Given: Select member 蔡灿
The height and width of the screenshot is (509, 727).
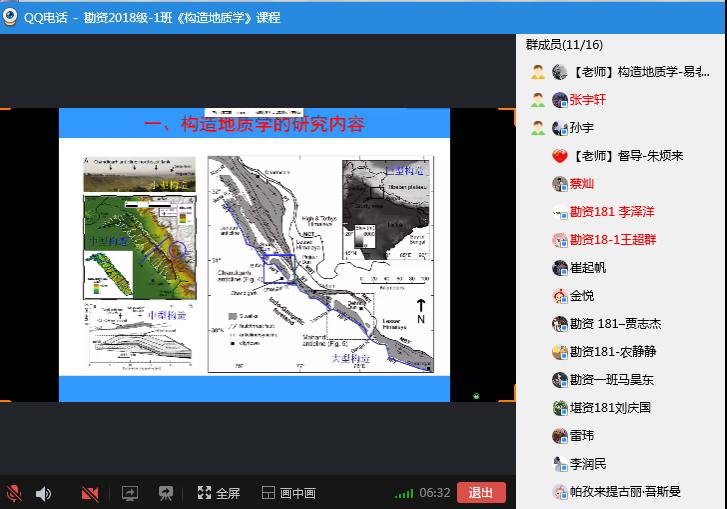Looking at the screenshot, I should coord(581,184).
